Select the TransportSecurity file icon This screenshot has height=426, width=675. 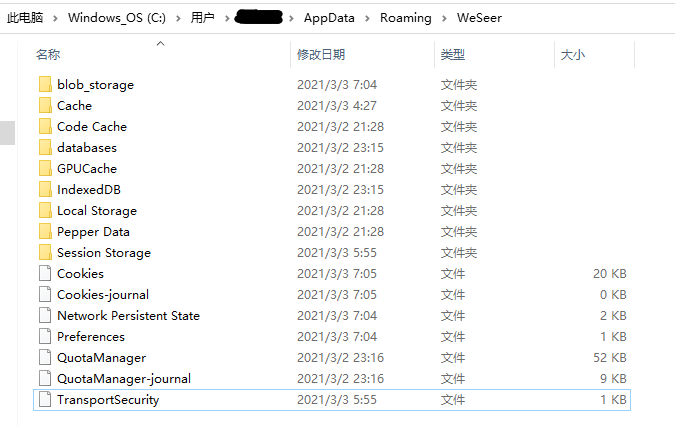tap(44, 400)
